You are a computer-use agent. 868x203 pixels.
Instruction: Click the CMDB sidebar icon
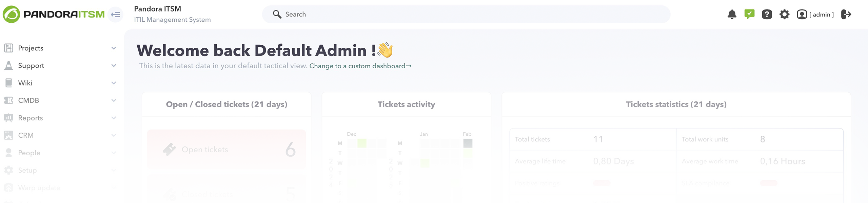(9, 100)
